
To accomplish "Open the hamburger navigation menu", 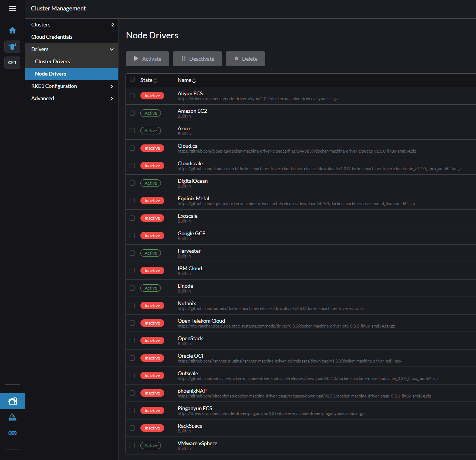I will [x=12, y=8].
